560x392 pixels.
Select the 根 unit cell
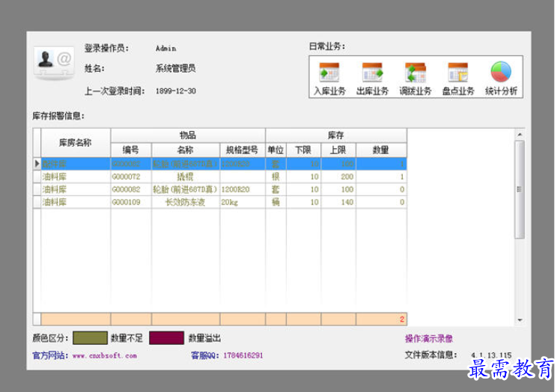pos(276,177)
